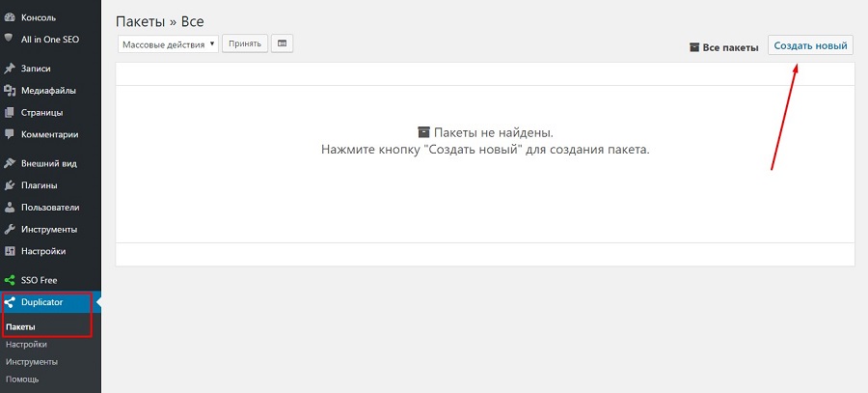Click the Инструменты wrench icon in sidebar
Viewport: 868px width, 393px height.
(x=9, y=230)
